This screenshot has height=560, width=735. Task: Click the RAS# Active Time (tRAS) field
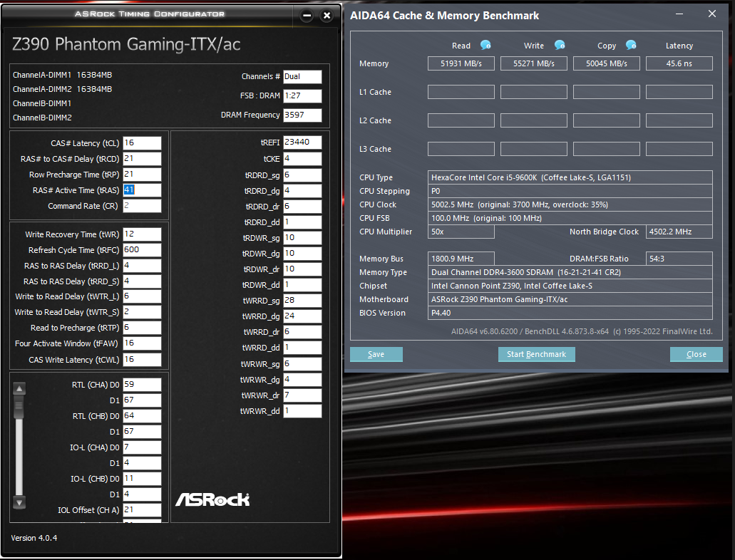(142, 190)
